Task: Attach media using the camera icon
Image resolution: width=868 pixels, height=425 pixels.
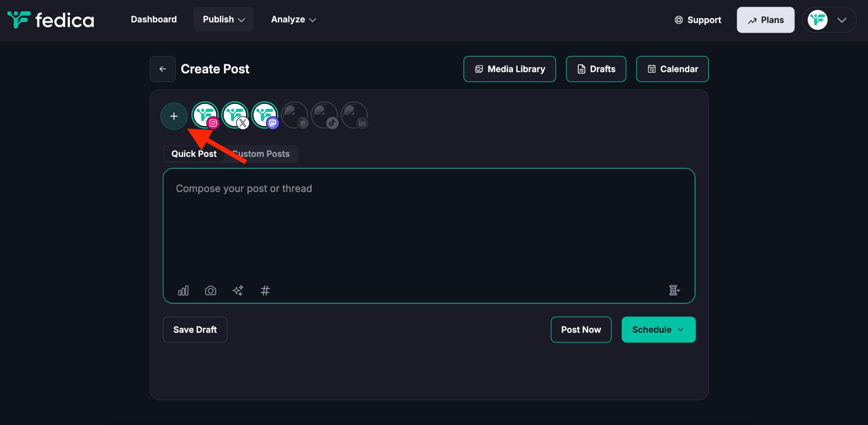Action: pos(210,290)
